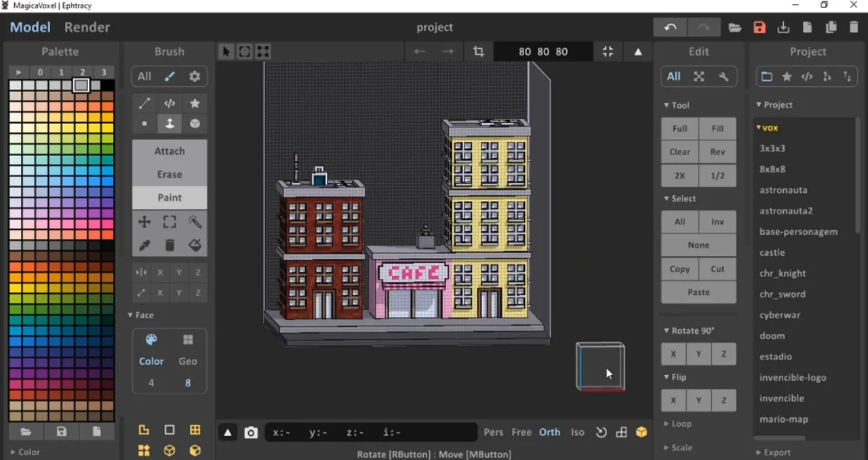
Task: Open palette page 0 tab
Action: coord(41,73)
